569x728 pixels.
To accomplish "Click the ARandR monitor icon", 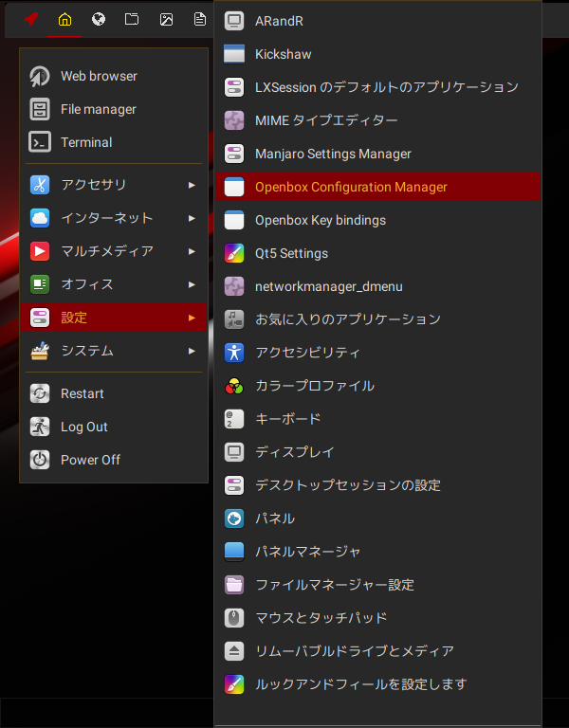I will point(234,21).
